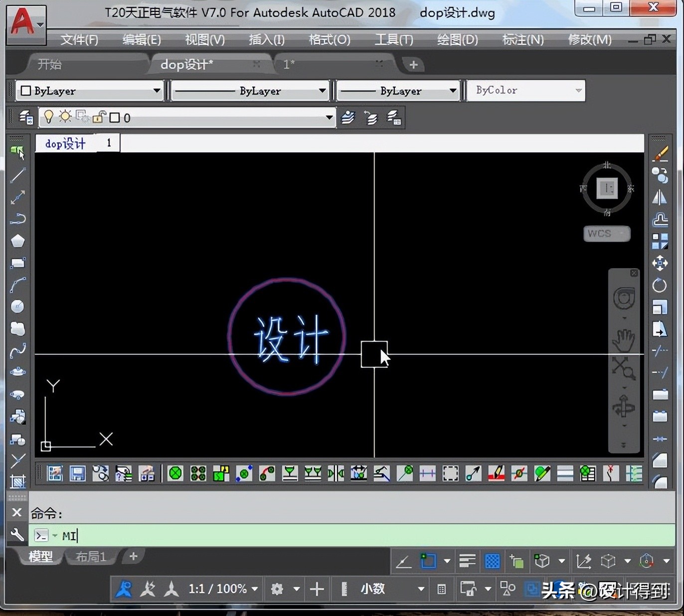Choose the Rotate modify tool
Screen dimensions: 684x616
[x=660, y=286]
